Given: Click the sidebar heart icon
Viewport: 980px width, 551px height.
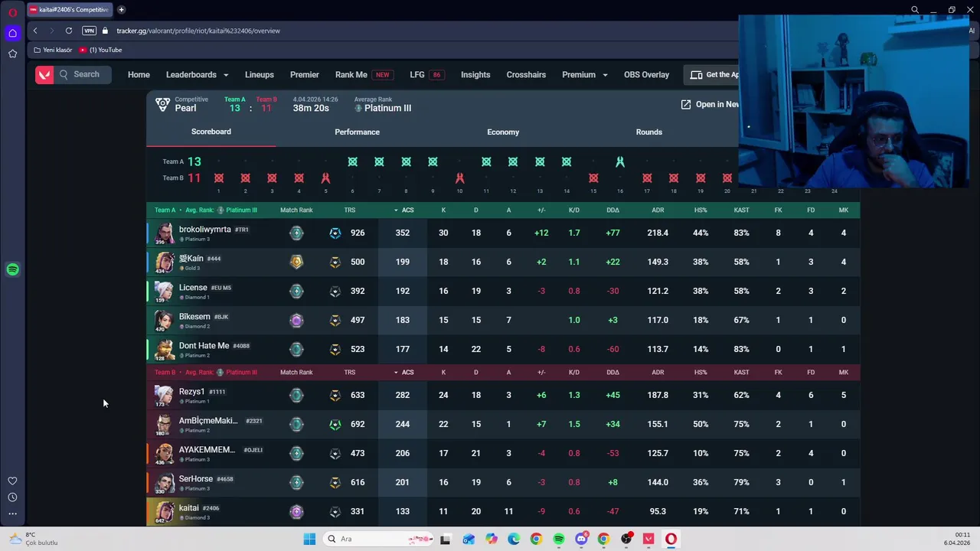Looking at the screenshot, I should 12,481.
